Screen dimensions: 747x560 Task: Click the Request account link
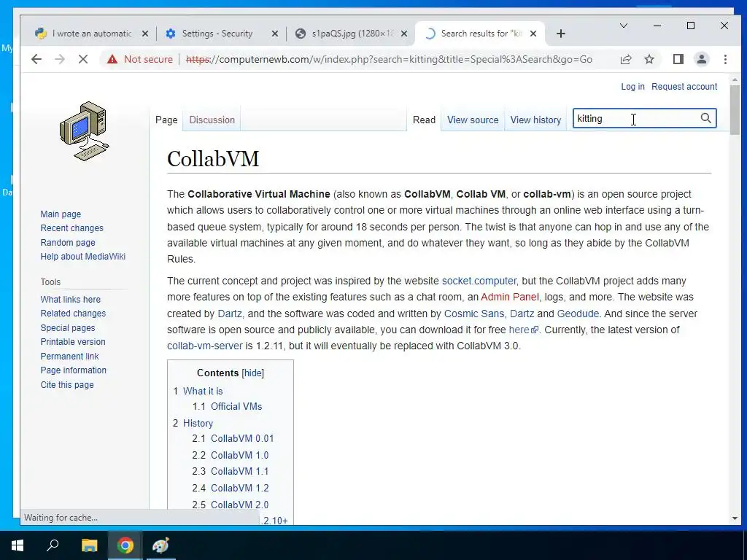(x=684, y=87)
